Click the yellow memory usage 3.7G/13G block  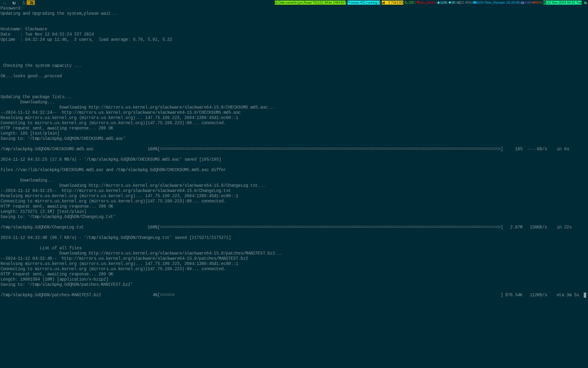click(x=392, y=2)
